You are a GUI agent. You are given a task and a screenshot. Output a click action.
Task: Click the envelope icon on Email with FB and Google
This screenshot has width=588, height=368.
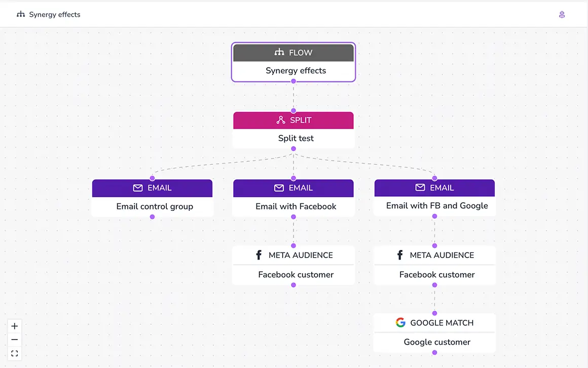point(419,188)
